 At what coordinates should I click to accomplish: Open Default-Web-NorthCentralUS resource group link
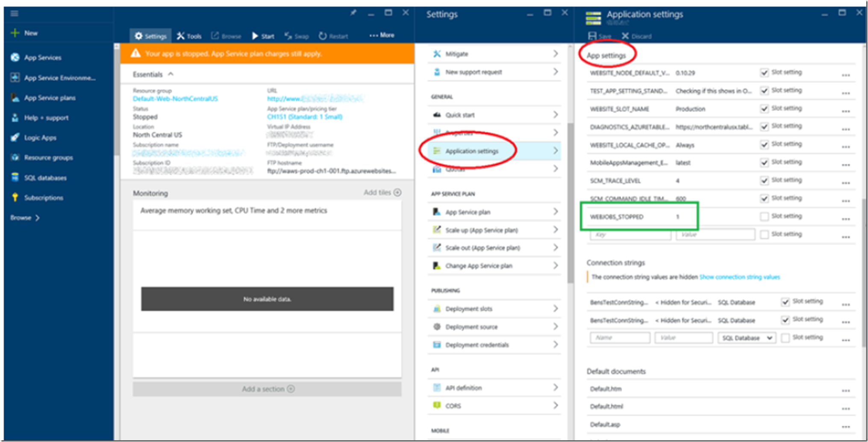[175, 99]
